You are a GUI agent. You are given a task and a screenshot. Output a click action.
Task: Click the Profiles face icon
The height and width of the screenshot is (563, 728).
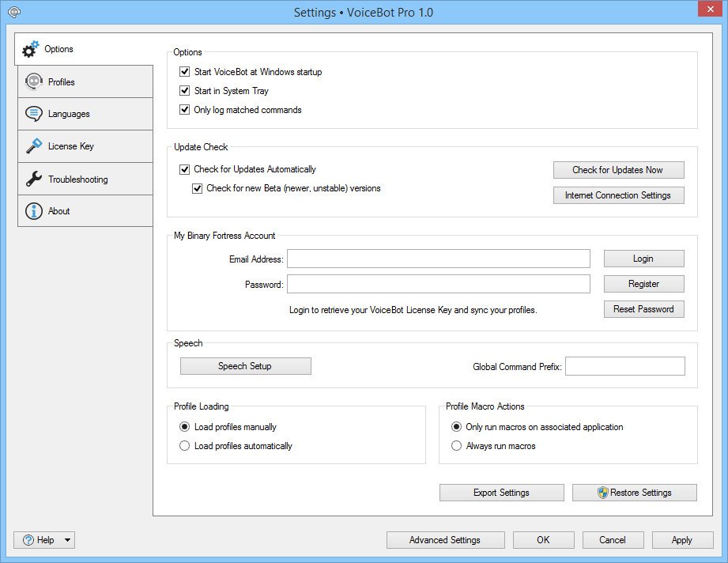point(33,81)
